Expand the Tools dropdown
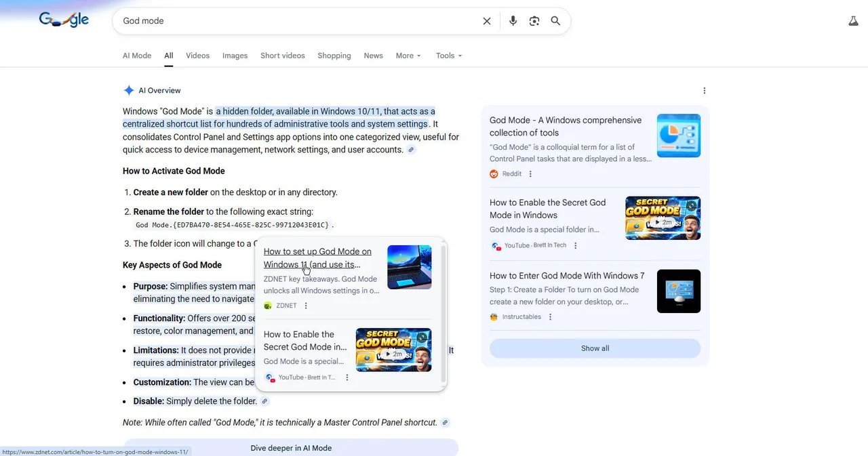868x456 pixels. (x=448, y=56)
